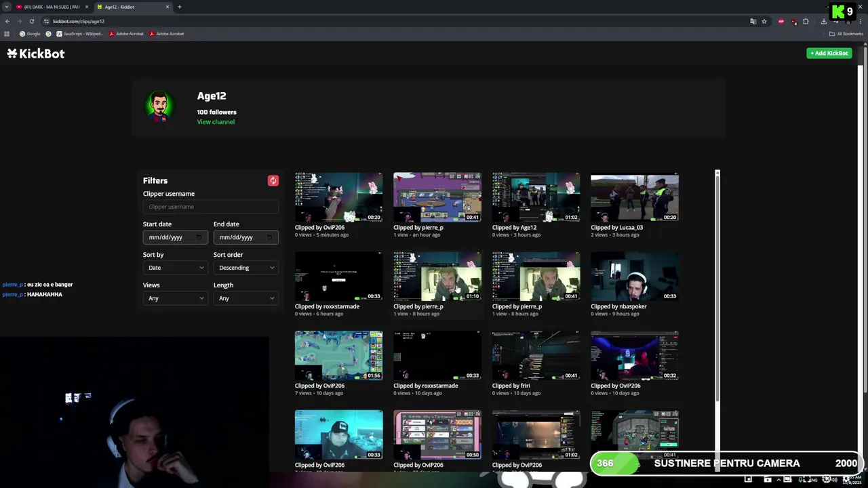Open the red extension icon with badge
This screenshot has width=868, height=488.
[x=793, y=21]
